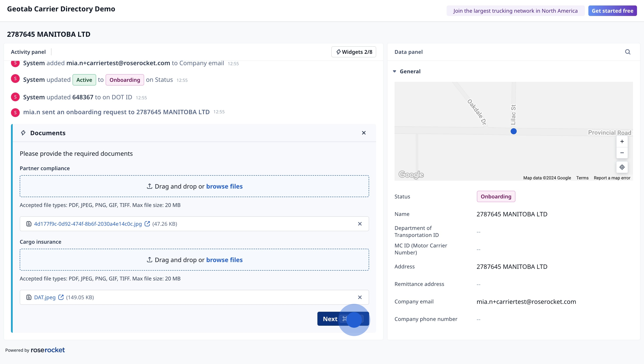Click document icon beside DAT.jpeg

coord(29,297)
